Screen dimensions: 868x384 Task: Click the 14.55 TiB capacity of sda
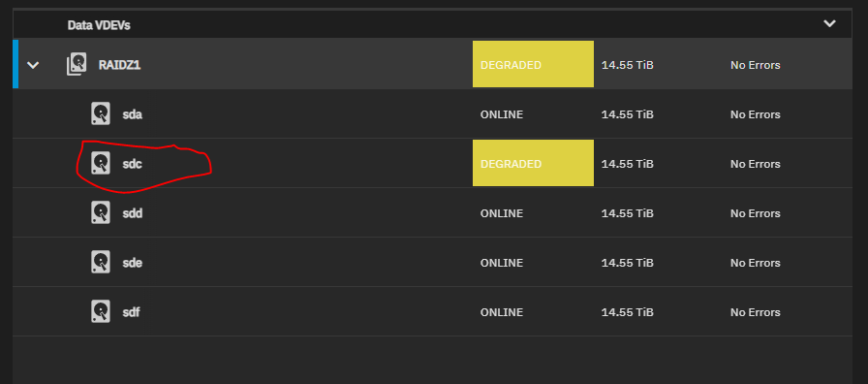[627, 114]
